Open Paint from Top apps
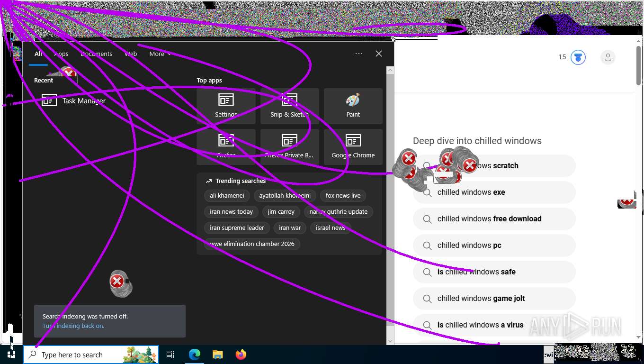Image resolution: width=644 pixels, height=364 pixels. (353, 106)
